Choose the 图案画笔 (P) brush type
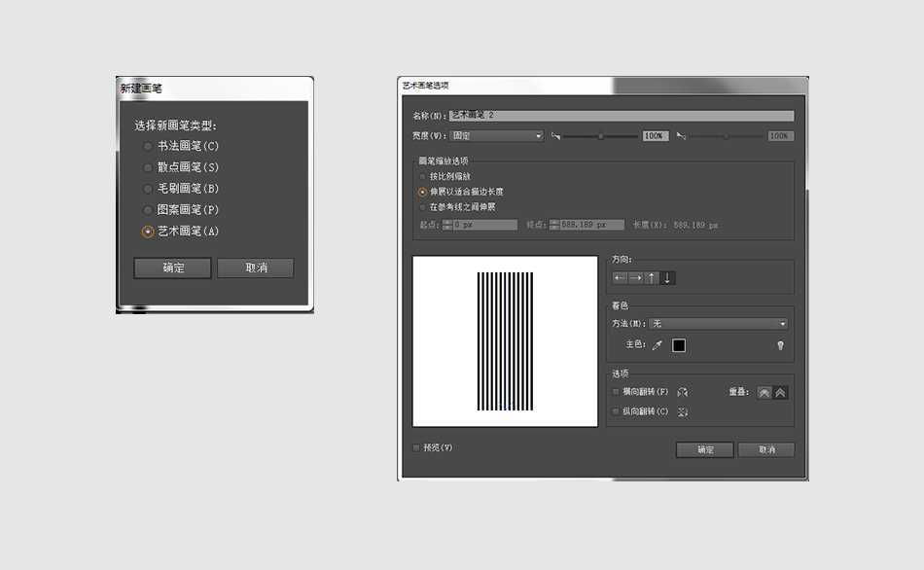This screenshot has width=924, height=570. 148,210
